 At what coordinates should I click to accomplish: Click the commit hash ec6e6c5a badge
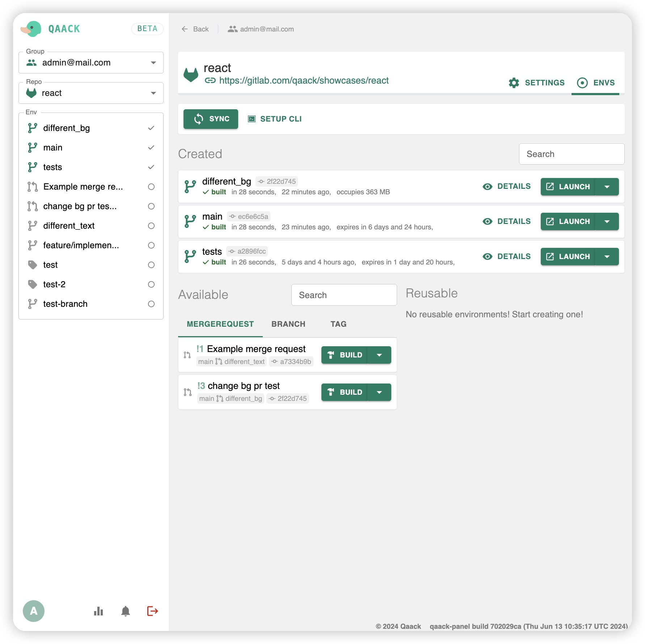click(x=249, y=216)
